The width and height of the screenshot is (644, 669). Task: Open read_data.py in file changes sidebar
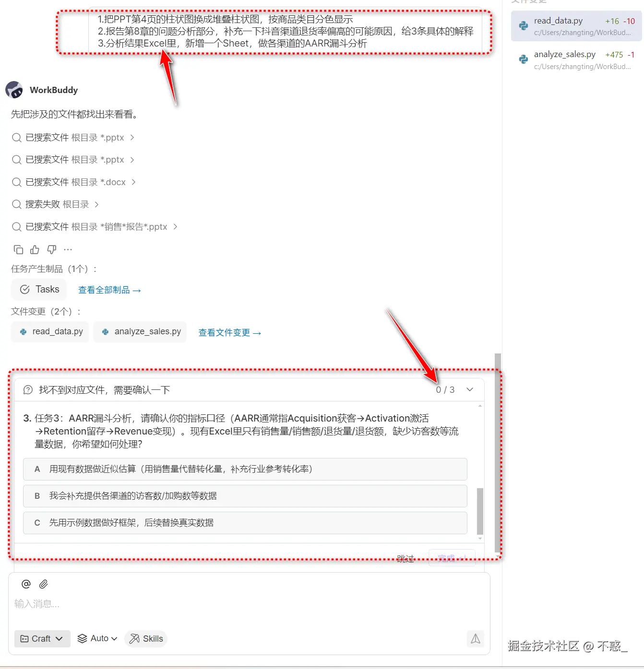576,26
